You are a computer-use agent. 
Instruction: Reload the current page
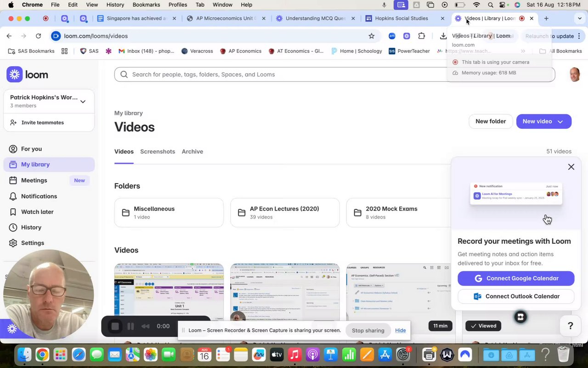click(x=39, y=36)
